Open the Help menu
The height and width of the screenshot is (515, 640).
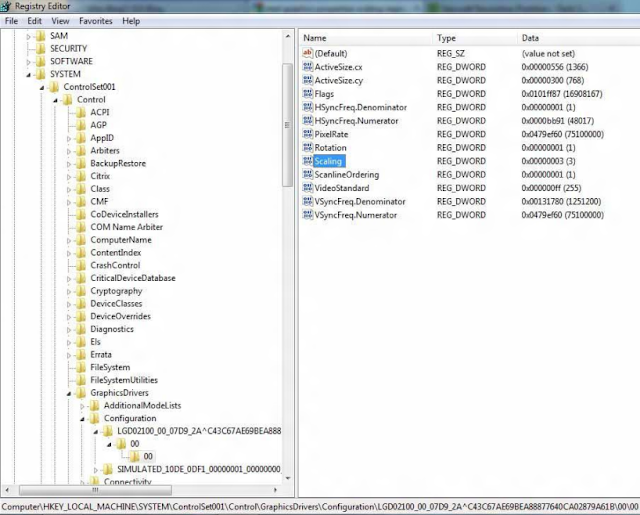coord(131,21)
